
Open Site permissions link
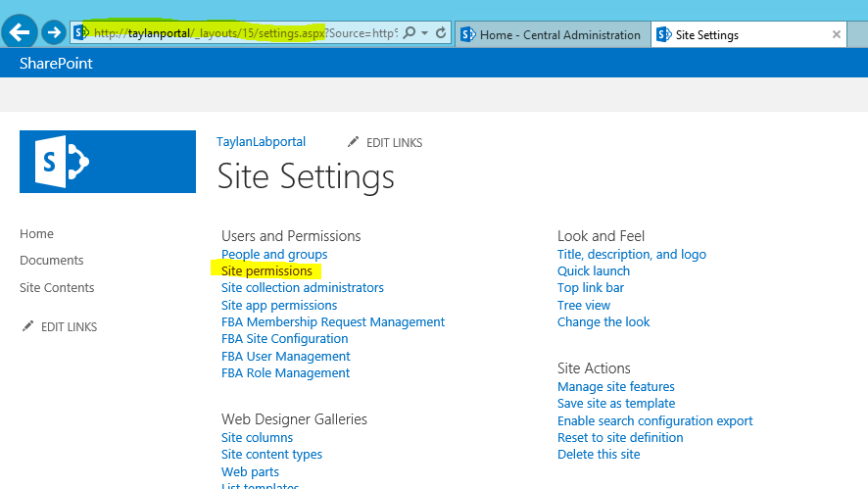266,270
